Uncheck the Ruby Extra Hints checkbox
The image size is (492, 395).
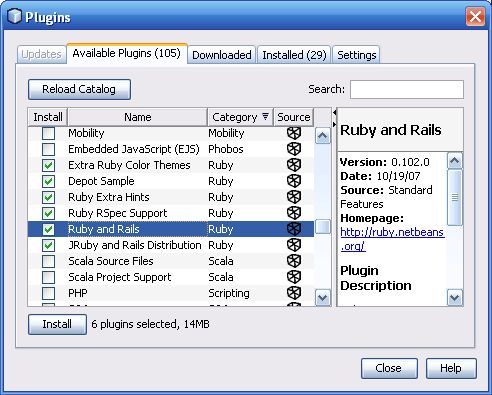point(48,197)
